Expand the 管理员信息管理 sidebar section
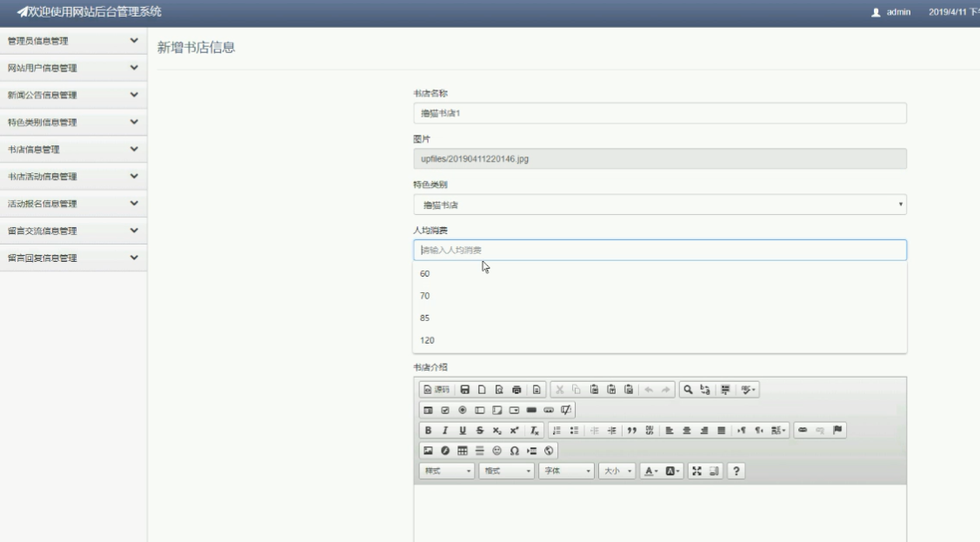Viewport: 980px width, 542px height. coord(73,41)
